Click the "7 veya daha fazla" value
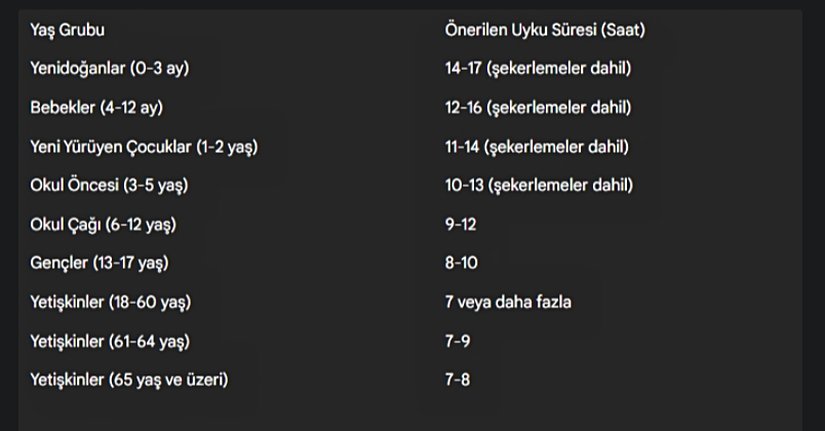 tap(508, 302)
